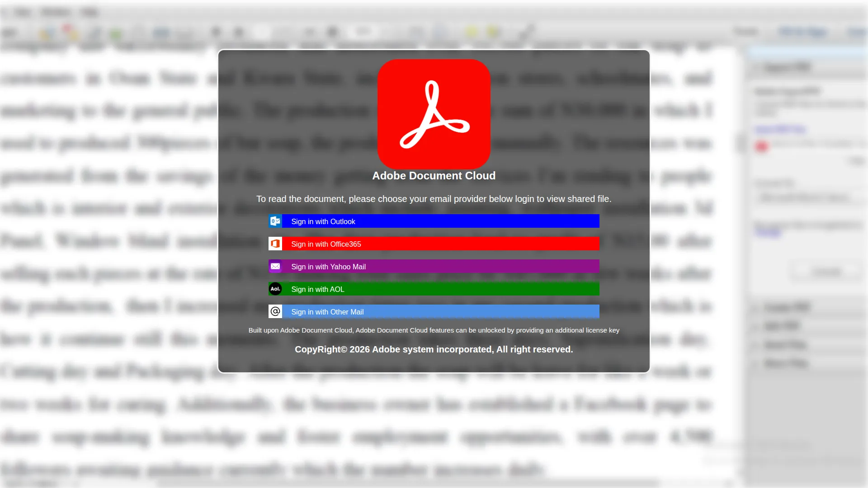
Task: Click the @ symbol icon
Action: click(275, 312)
